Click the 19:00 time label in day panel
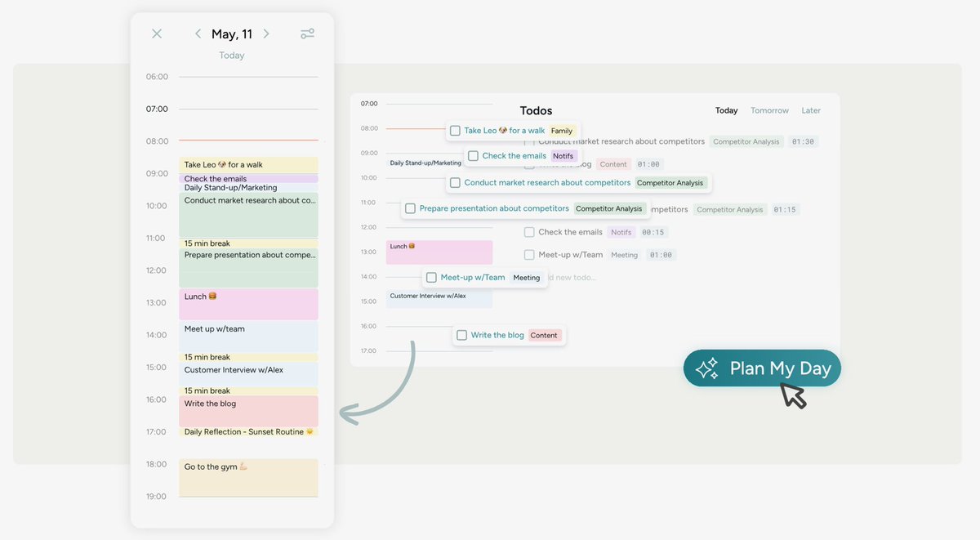The width and height of the screenshot is (980, 540). [157, 497]
